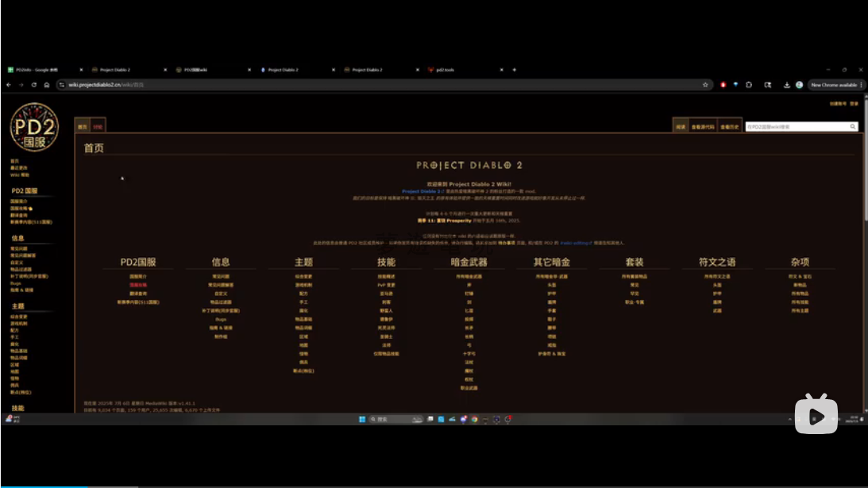Screen dimensions: 868x488
Task: Toggle the bookmark star in the address bar
Action: [705, 84]
